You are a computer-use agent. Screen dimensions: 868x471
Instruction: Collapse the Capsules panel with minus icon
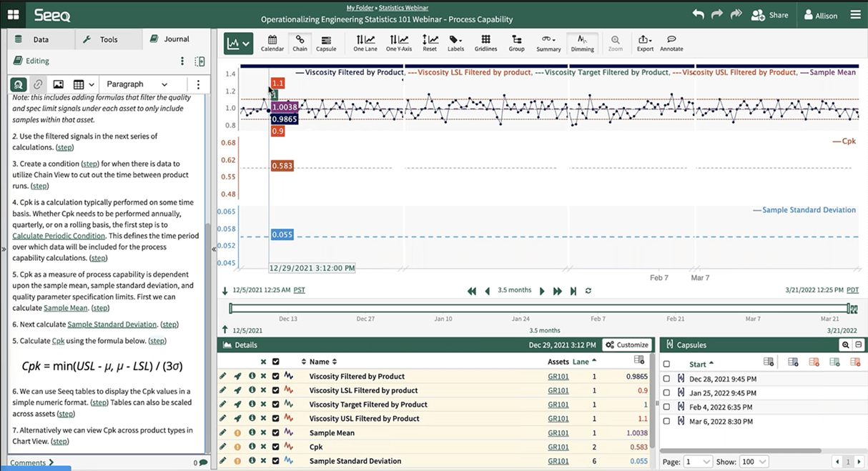pos(859,344)
